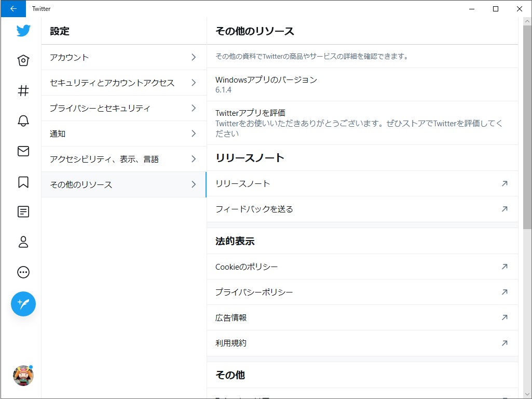Open the More options ellipsis icon
The width and height of the screenshot is (532, 399).
point(23,272)
